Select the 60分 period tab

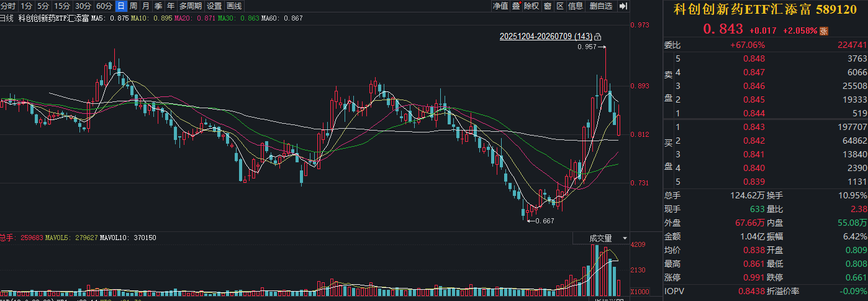(x=104, y=6)
